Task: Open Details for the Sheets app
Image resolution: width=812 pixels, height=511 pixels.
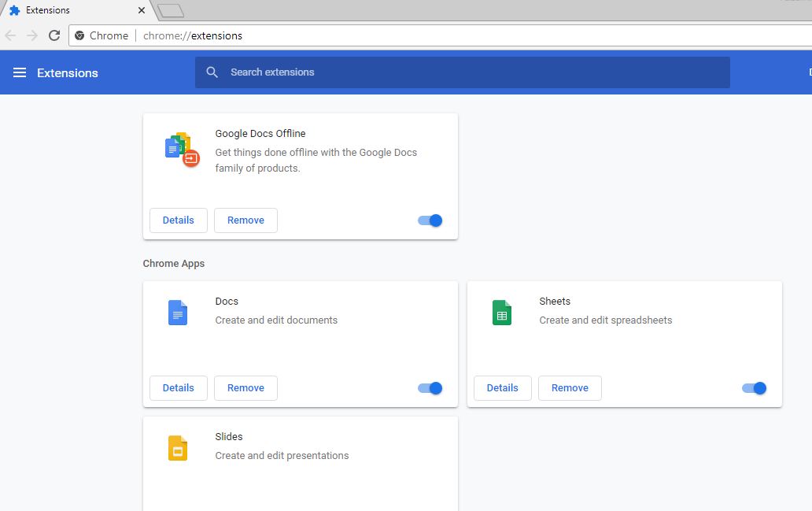Action: 502,388
